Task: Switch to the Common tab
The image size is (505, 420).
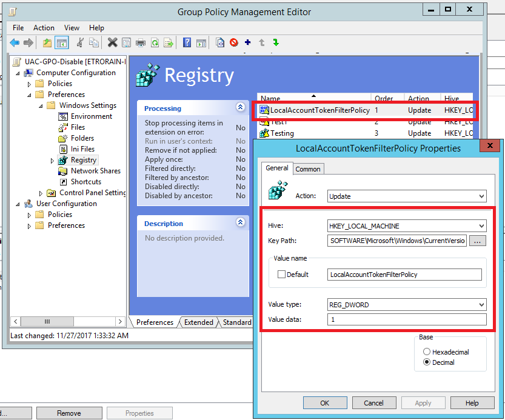Action: 308,169
